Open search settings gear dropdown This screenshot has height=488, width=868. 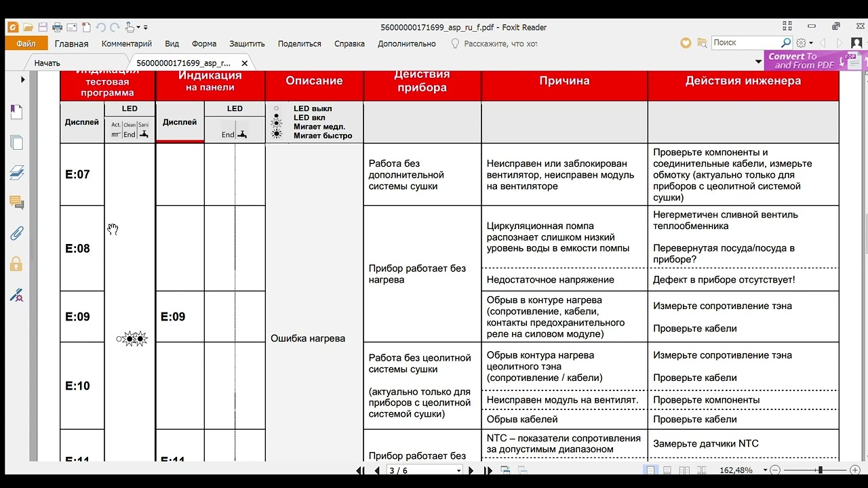[804, 43]
